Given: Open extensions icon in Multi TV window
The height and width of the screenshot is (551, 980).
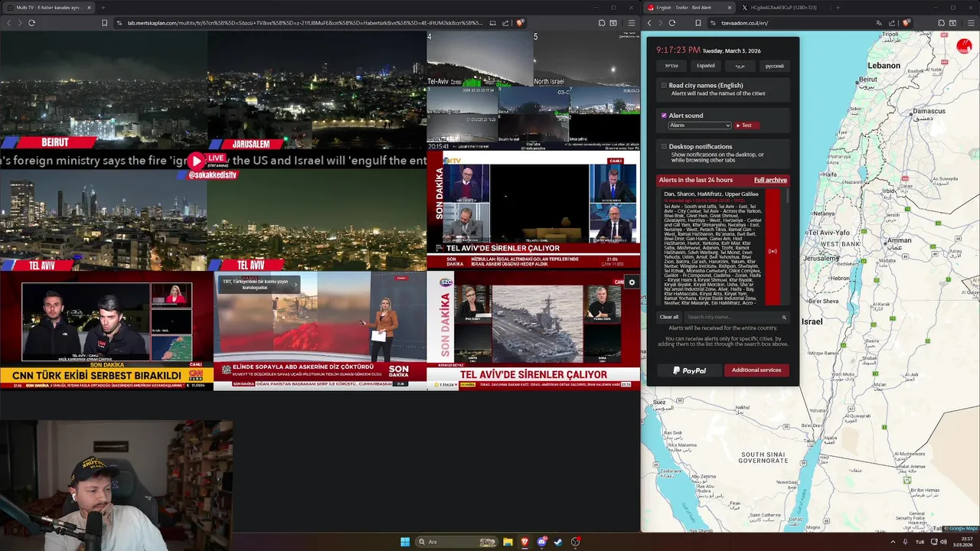Looking at the screenshot, I should tap(602, 23).
